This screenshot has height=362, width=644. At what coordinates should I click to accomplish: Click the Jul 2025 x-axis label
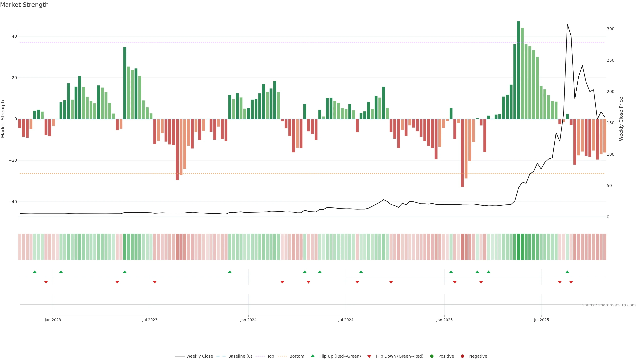[x=541, y=320]
